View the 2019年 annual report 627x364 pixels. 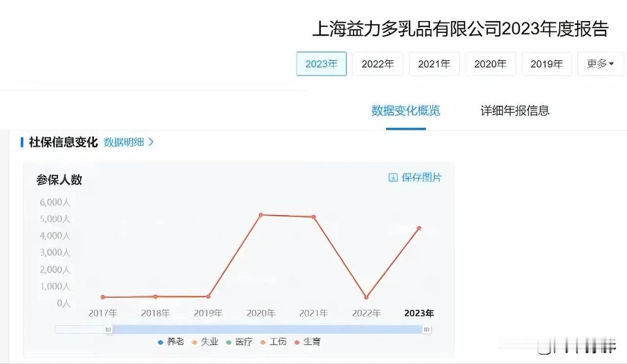(x=547, y=64)
